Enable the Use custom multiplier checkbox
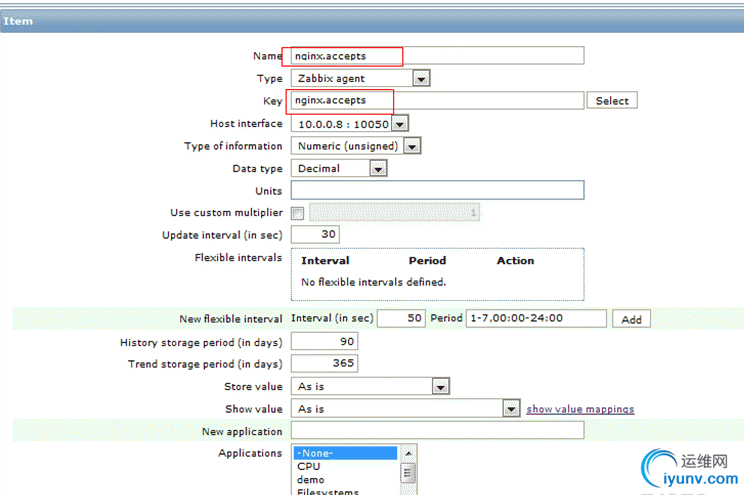 tap(298, 213)
